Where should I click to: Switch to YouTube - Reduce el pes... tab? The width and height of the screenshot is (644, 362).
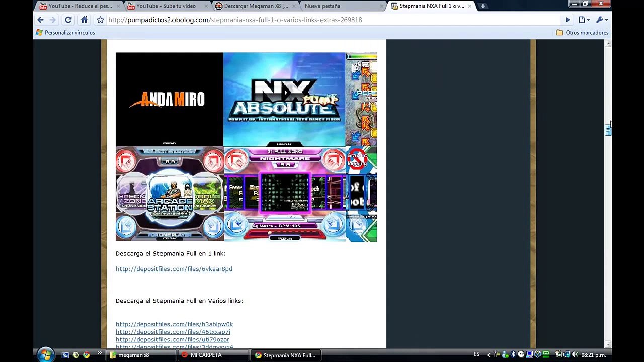click(79, 6)
